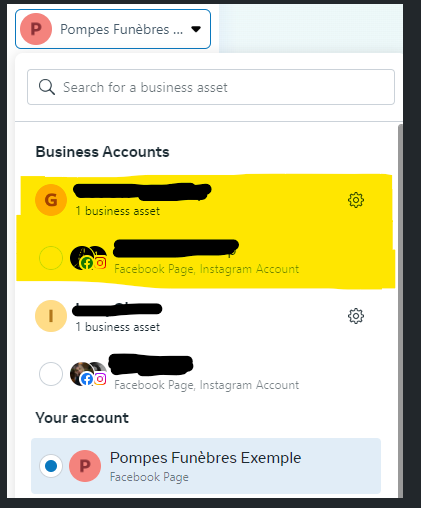Choose the Pompes Funèbres Exemple Facebook Page
Image resolution: width=421 pixels, height=508 pixels.
click(206, 466)
